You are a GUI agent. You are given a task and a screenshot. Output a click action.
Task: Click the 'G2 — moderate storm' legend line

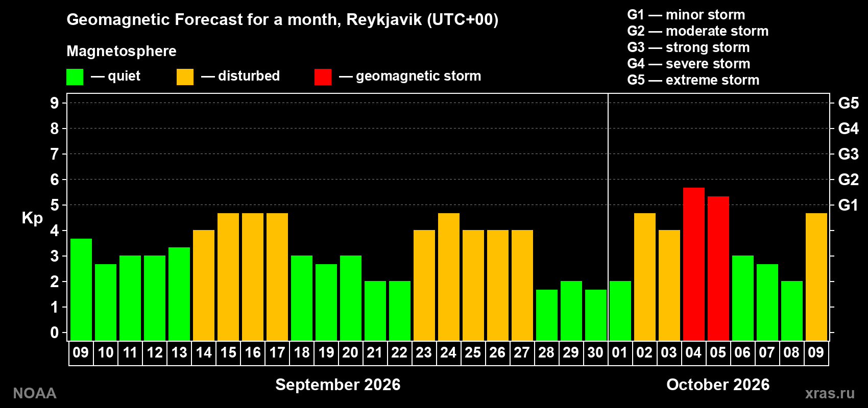pos(697,31)
